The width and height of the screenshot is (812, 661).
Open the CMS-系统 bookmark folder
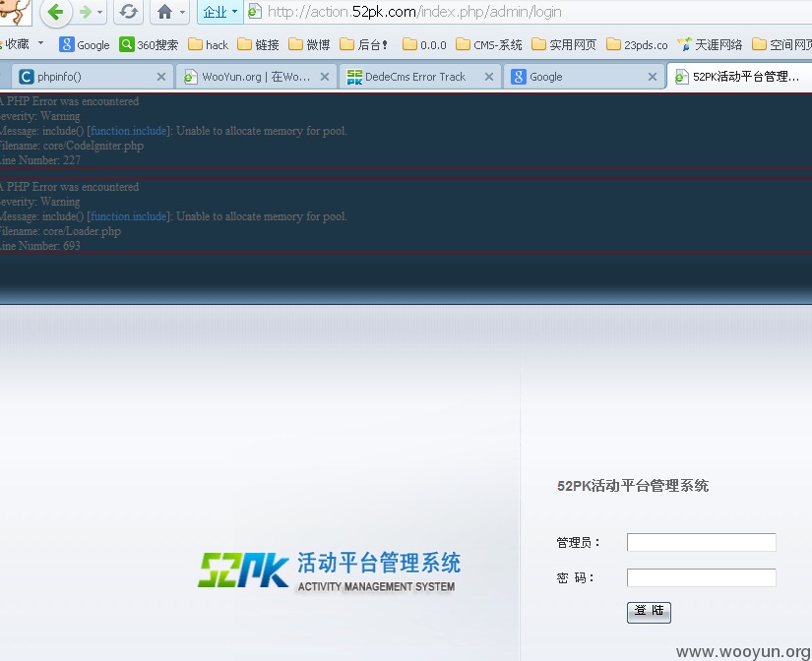click(x=489, y=44)
